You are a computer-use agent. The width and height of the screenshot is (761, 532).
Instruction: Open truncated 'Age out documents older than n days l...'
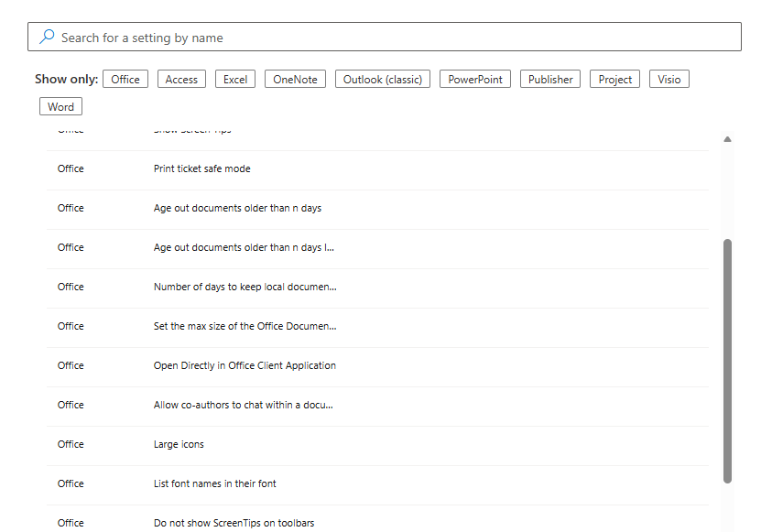pos(377,248)
